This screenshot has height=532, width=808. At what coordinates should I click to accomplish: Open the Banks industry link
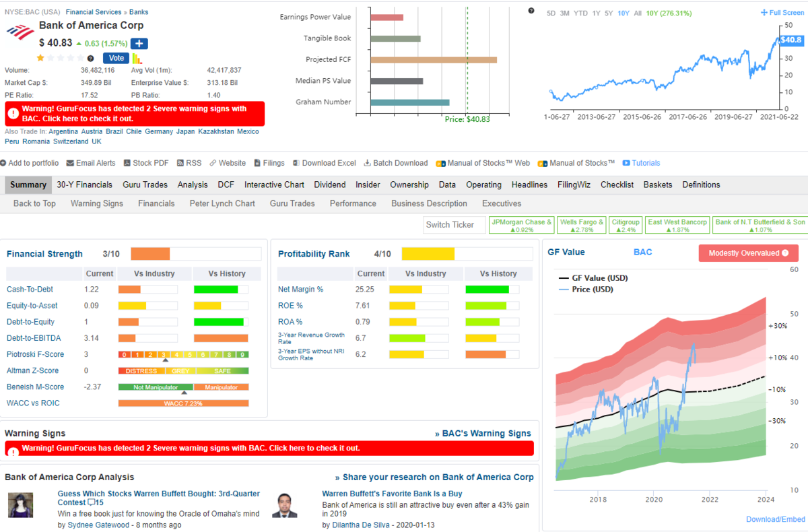139,12
